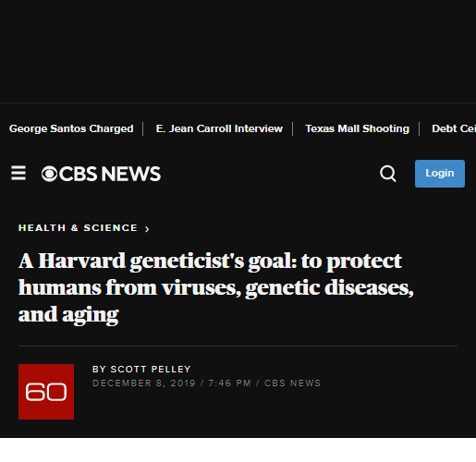Open the George Santos Charged story
The height and width of the screenshot is (462, 476).
[71, 128]
